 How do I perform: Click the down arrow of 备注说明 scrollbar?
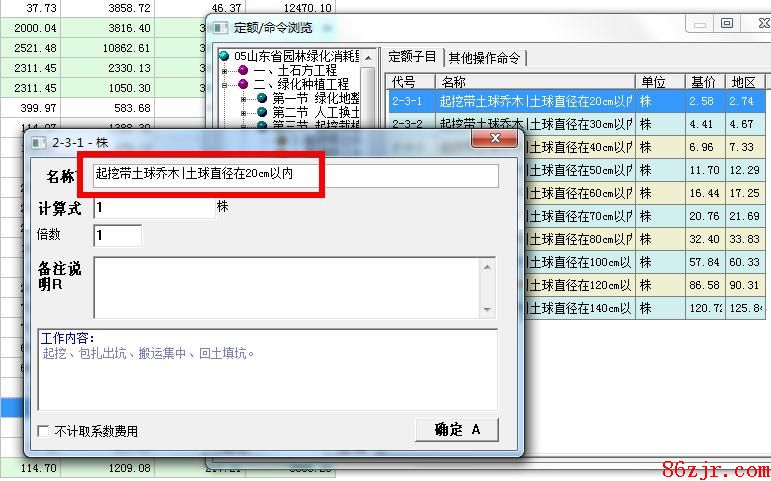click(x=488, y=310)
